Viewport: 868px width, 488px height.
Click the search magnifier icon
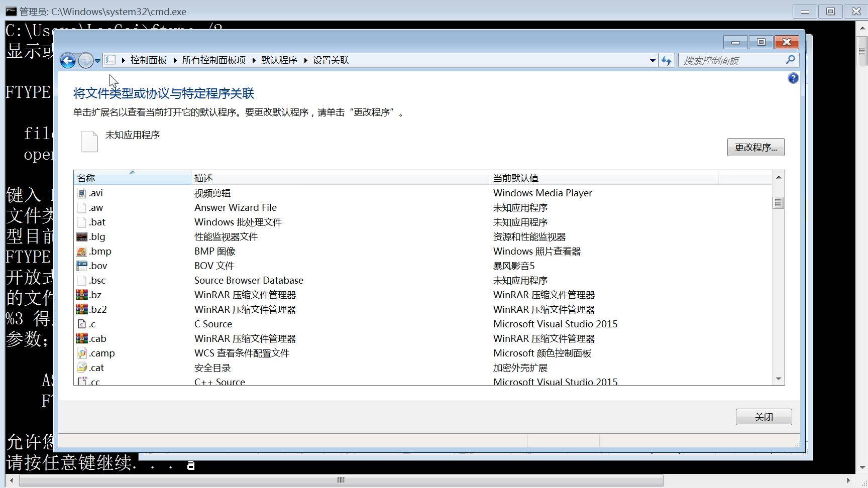click(790, 60)
